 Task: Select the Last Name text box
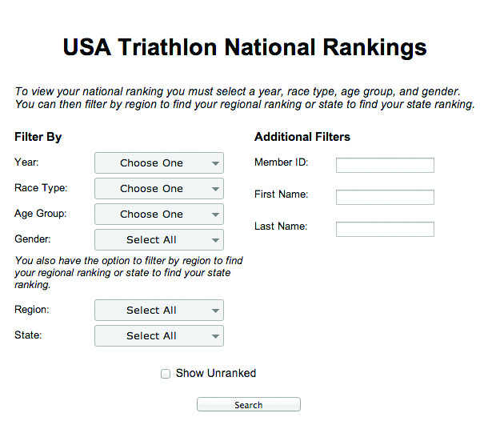pyautogui.click(x=385, y=230)
